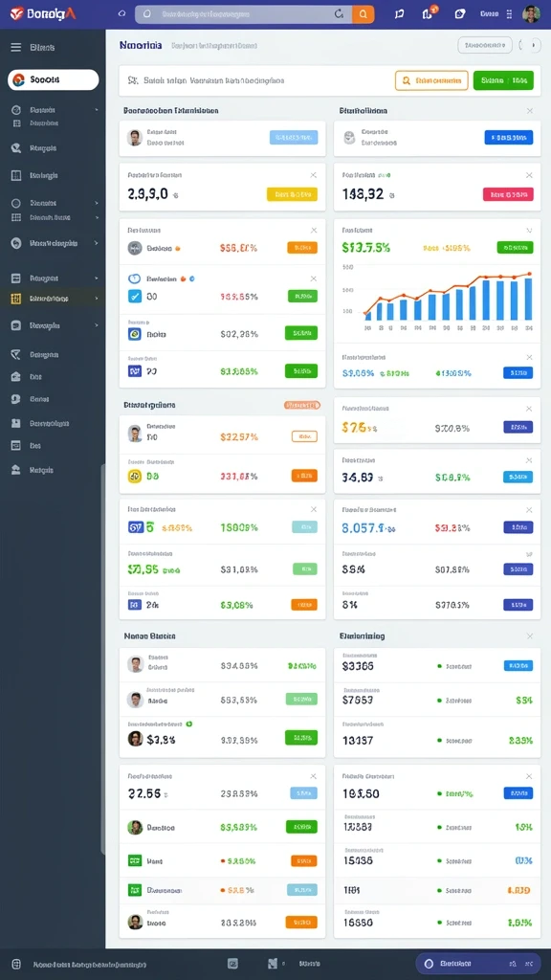Click the refresh icon inside search bar

pos(340,13)
